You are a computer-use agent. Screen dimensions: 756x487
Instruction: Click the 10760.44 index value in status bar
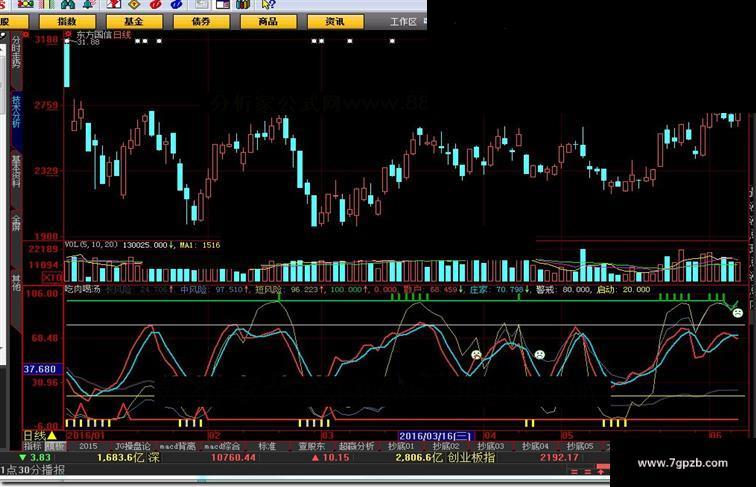pyautogui.click(x=233, y=458)
